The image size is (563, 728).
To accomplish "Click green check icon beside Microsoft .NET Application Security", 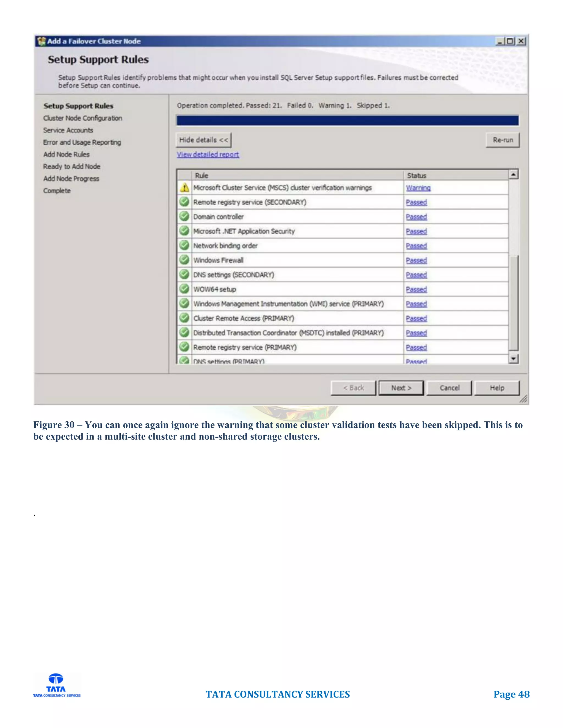I will [x=184, y=231].
